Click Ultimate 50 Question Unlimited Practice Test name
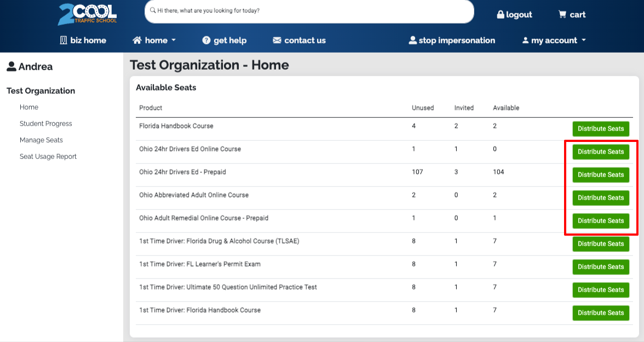The image size is (644, 342). pyautogui.click(x=228, y=287)
